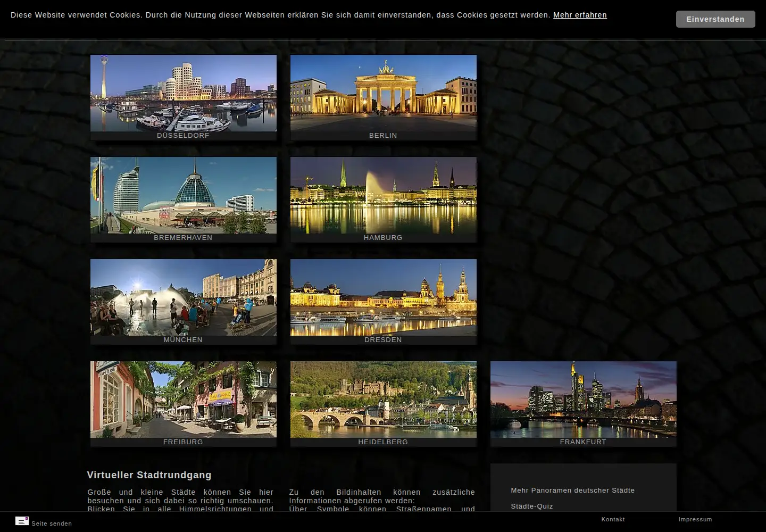Click the FREIBURG caption label

click(183, 442)
